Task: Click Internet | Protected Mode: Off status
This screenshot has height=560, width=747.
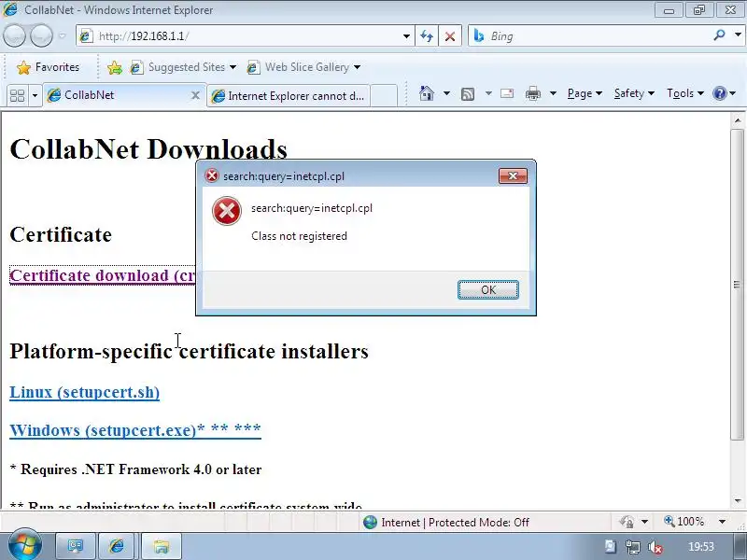Action: (446, 523)
